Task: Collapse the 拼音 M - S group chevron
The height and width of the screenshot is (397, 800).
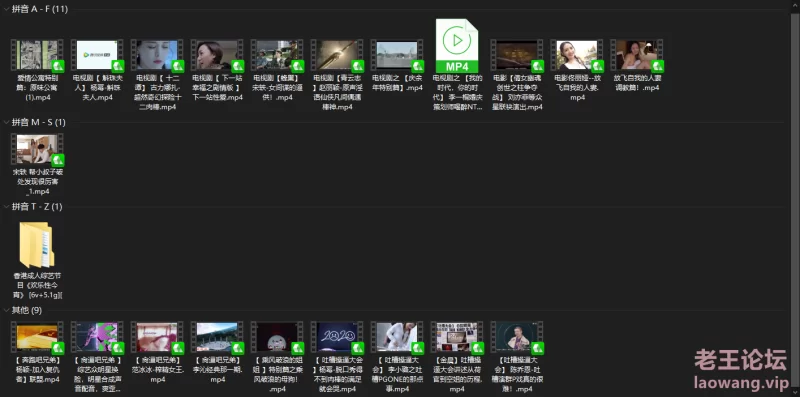Action: click(6, 122)
